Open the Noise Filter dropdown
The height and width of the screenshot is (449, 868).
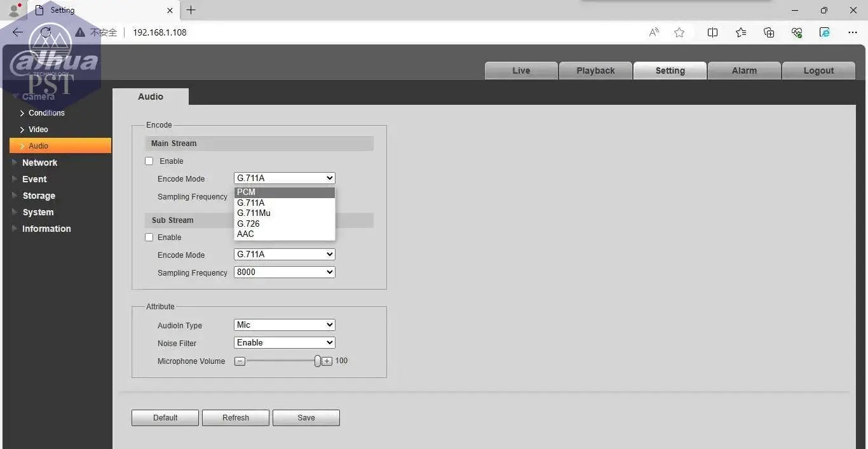284,342
